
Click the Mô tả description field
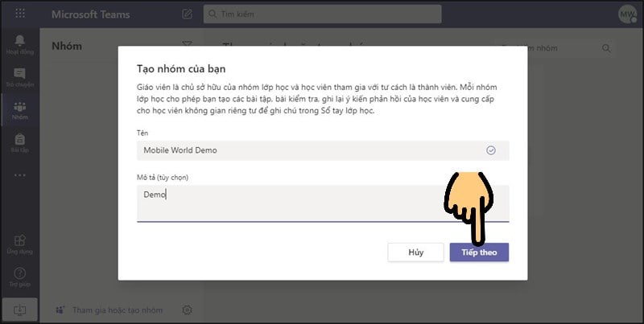click(323, 203)
